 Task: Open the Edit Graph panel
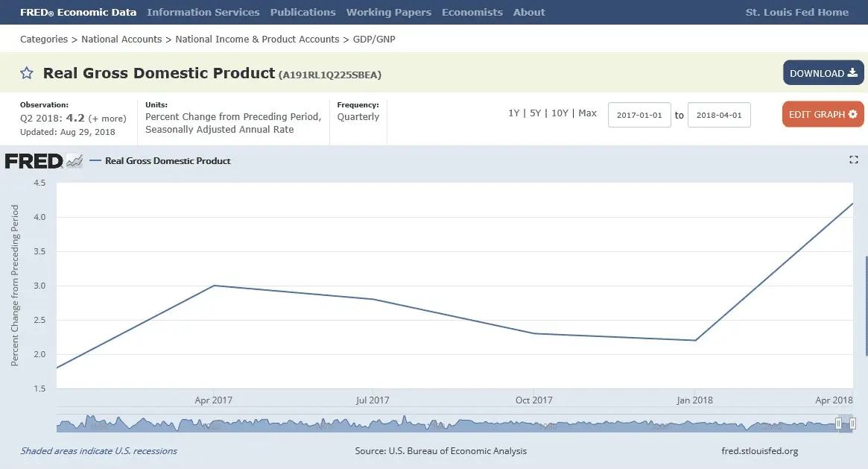823,115
